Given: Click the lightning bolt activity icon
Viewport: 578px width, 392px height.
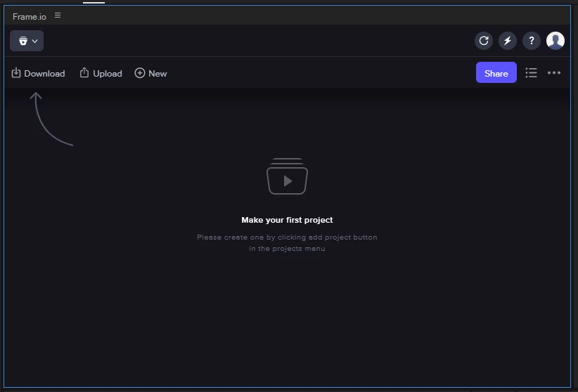Looking at the screenshot, I should tap(508, 41).
